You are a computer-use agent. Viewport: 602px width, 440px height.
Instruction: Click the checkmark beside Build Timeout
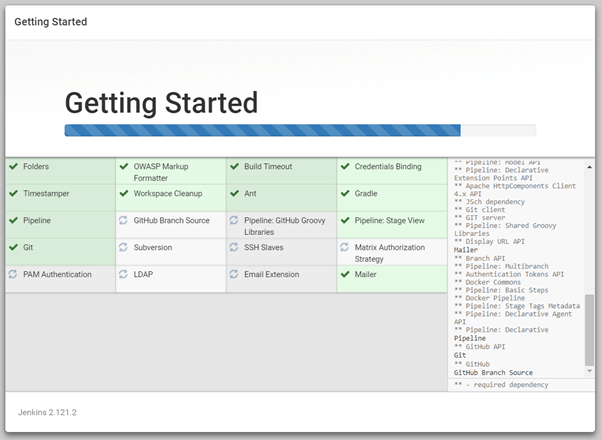click(x=234, y=167)
